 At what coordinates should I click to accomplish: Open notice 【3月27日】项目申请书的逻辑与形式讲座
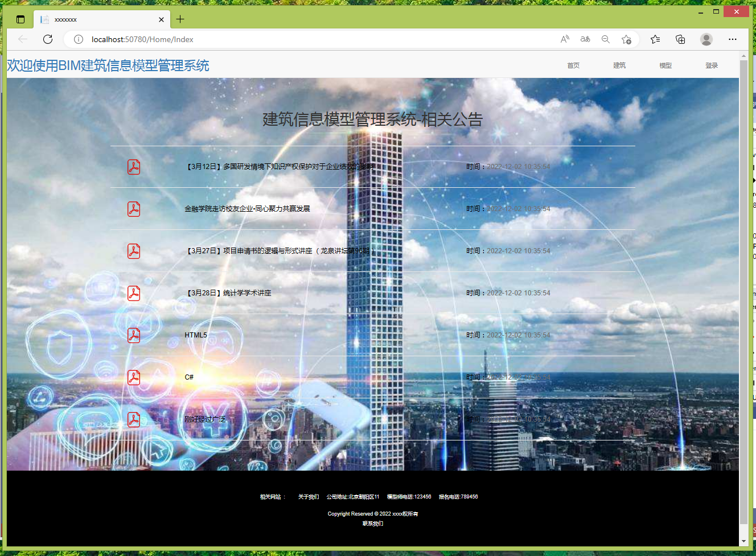[x=279, y=251]
